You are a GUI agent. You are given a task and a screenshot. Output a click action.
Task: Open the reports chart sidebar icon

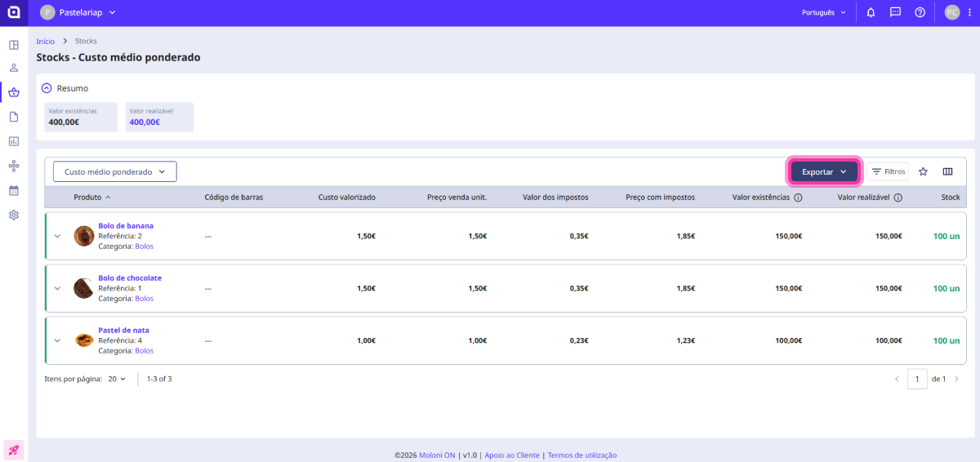point(14,141)
